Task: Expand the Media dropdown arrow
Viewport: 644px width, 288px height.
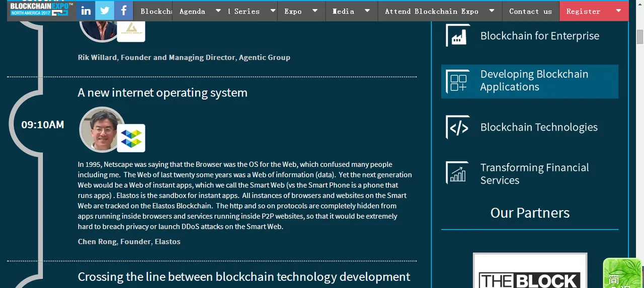Action: pyautogui.click(x=367, y=11)
